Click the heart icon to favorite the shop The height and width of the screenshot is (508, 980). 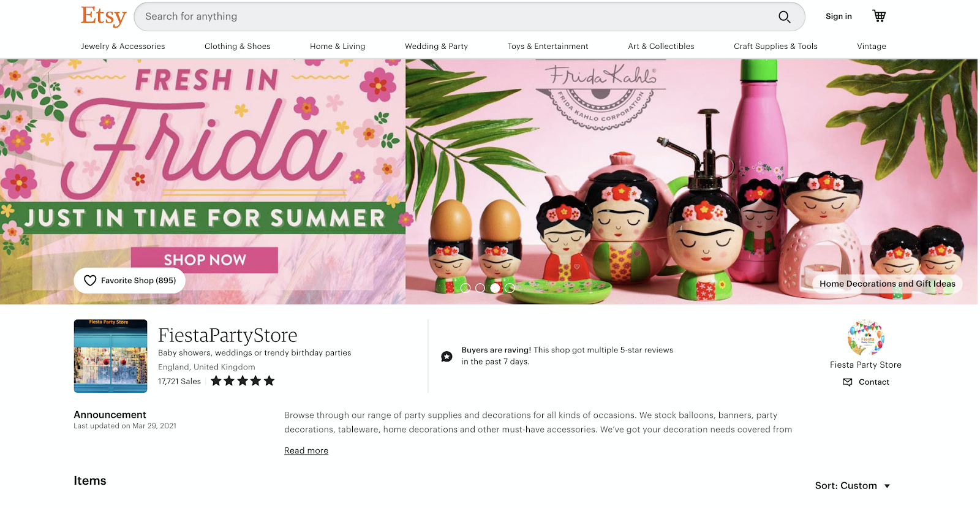coord(90,281)
